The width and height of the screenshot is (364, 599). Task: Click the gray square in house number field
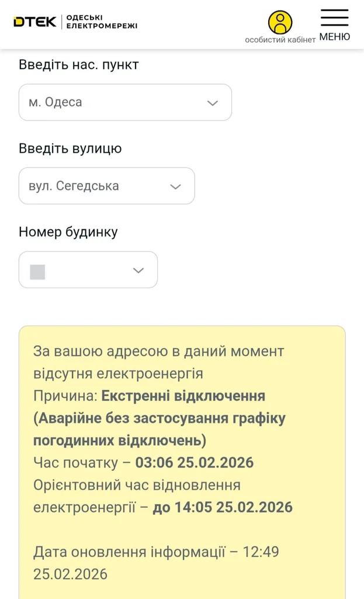(x=37, y=271)
